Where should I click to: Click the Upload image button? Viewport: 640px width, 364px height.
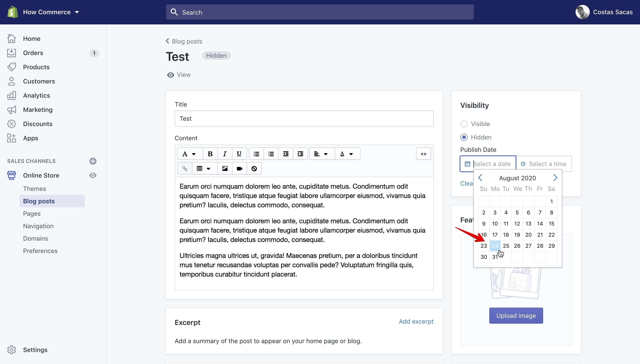(x=516, y=316)
